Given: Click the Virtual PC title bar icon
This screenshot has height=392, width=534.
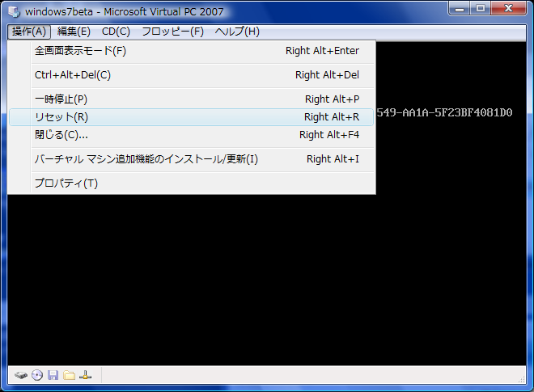Looking at the screenshot, I should [15, 11].
